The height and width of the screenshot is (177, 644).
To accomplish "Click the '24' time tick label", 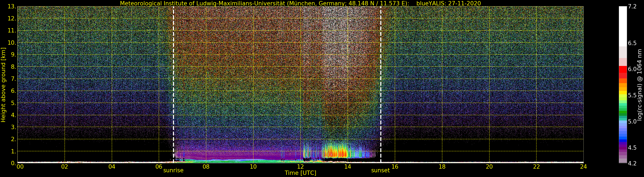I will click(x=583, y=166).
